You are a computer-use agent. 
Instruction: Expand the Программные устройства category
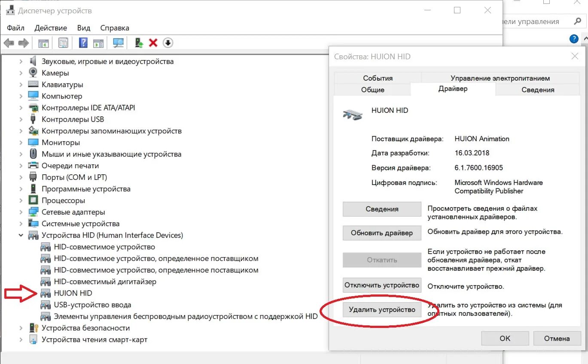(x=21, y=189)
